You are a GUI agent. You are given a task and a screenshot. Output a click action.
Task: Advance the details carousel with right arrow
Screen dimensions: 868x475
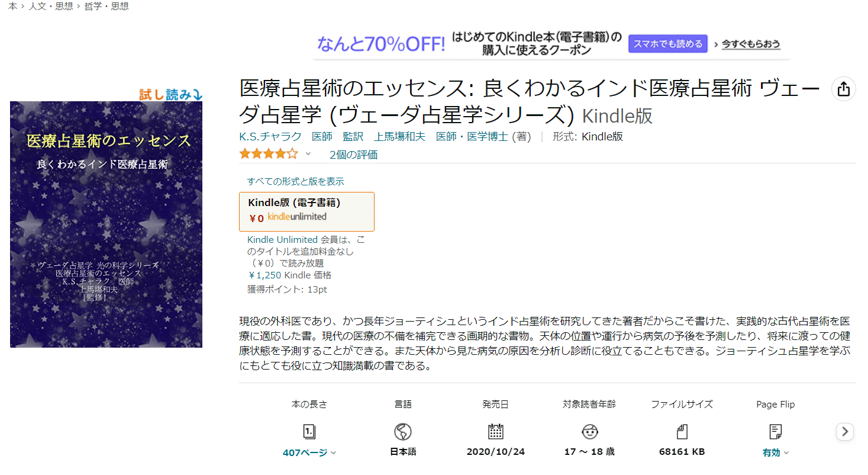coord(845,432)
